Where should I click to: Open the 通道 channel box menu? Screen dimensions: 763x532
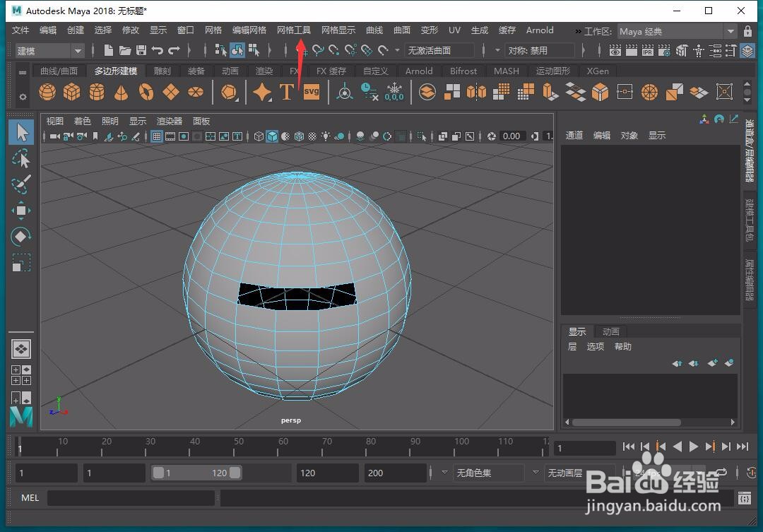(574, 135)
